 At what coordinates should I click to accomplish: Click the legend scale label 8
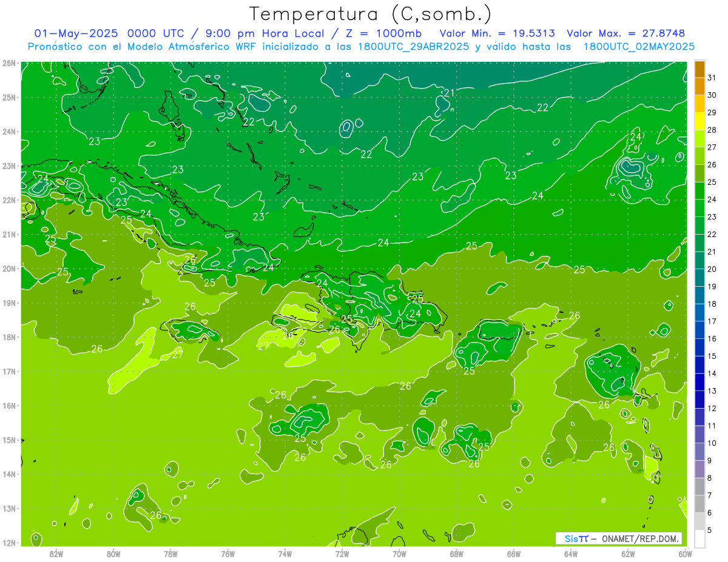coord(710,478)
